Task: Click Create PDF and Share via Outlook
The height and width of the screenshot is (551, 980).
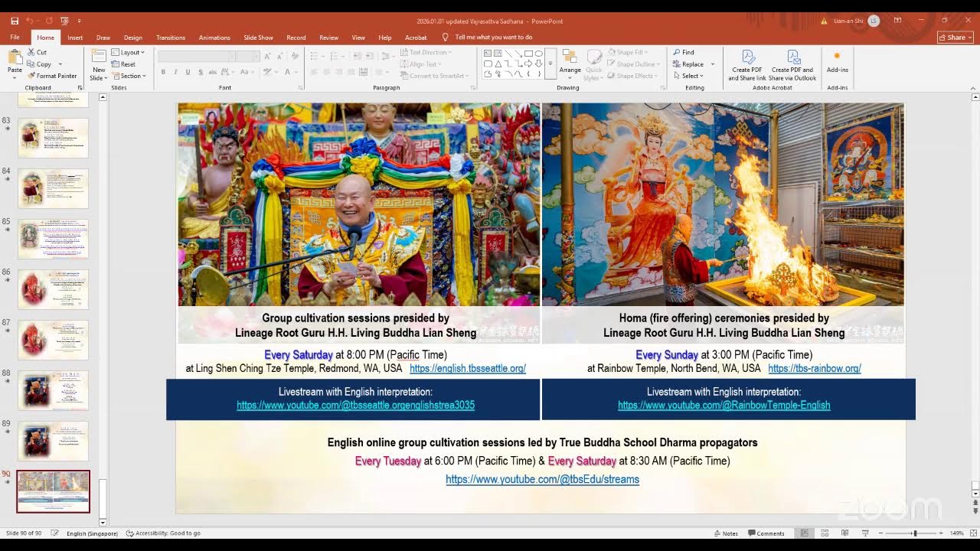Action: (792, 66)
